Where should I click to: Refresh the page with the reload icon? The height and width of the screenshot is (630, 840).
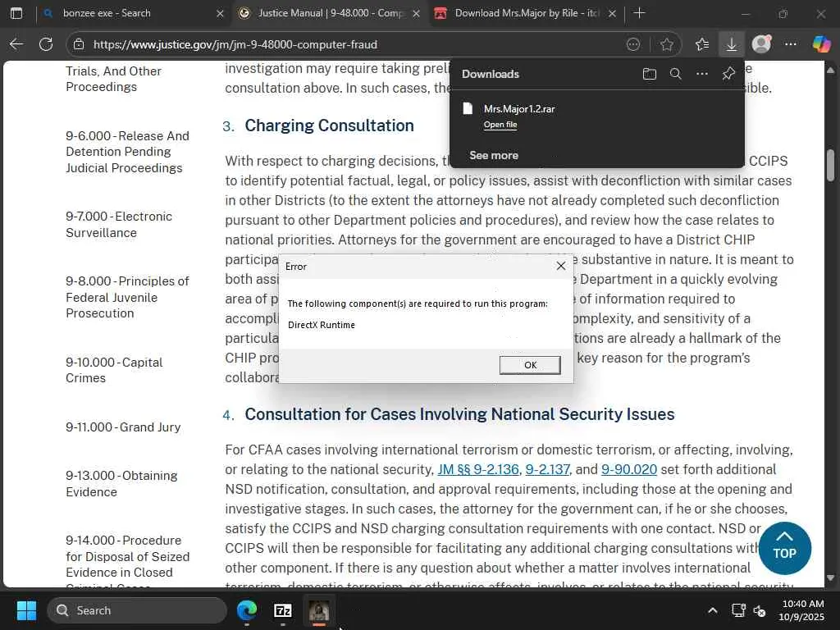tap(46, 44)
